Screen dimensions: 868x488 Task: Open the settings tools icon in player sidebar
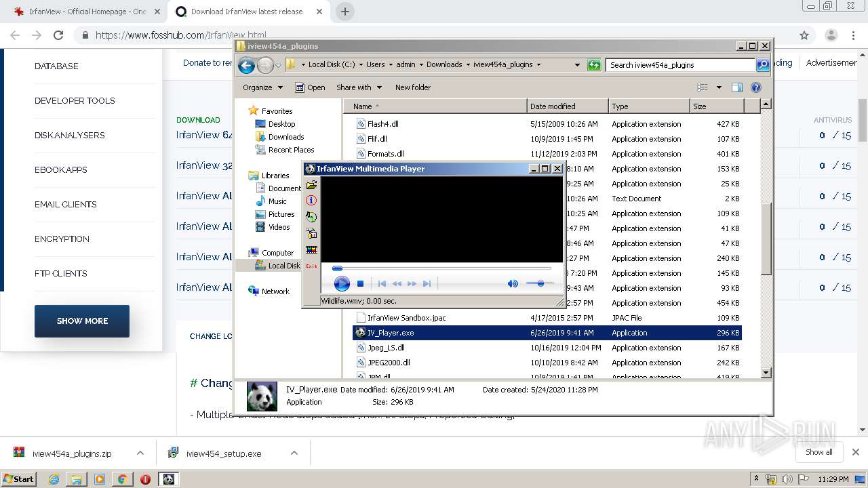coord(311,233)
